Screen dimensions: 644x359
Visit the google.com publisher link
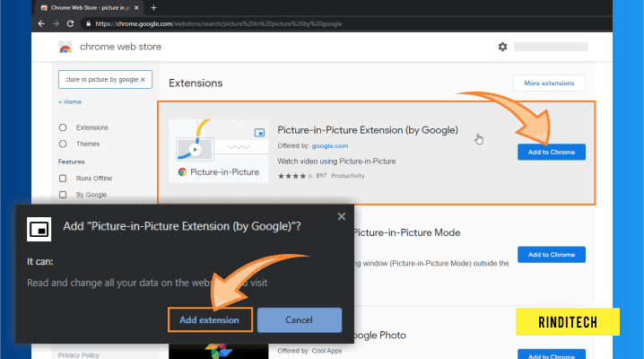(330, 145)
